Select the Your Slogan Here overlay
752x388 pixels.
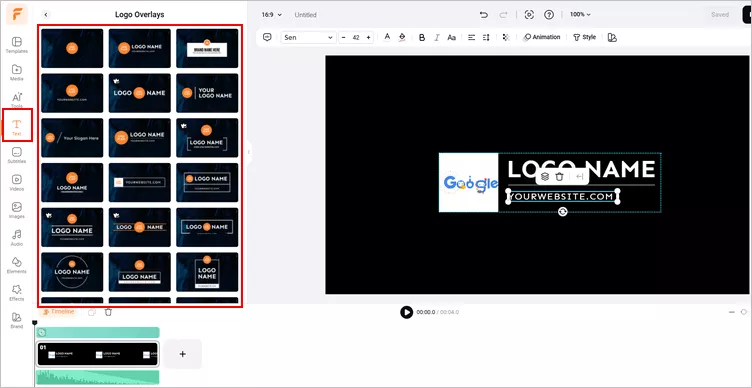pyautogui.click(x=72, y=138)
